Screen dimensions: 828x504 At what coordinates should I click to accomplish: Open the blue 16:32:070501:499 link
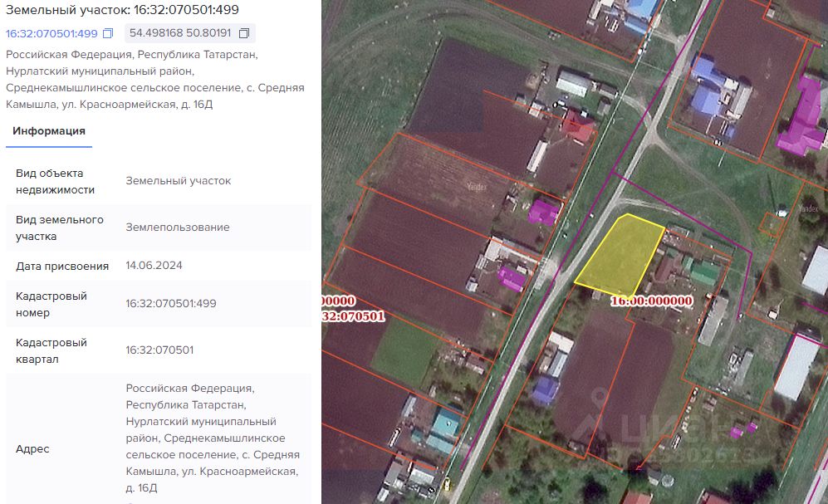[51, 33]
